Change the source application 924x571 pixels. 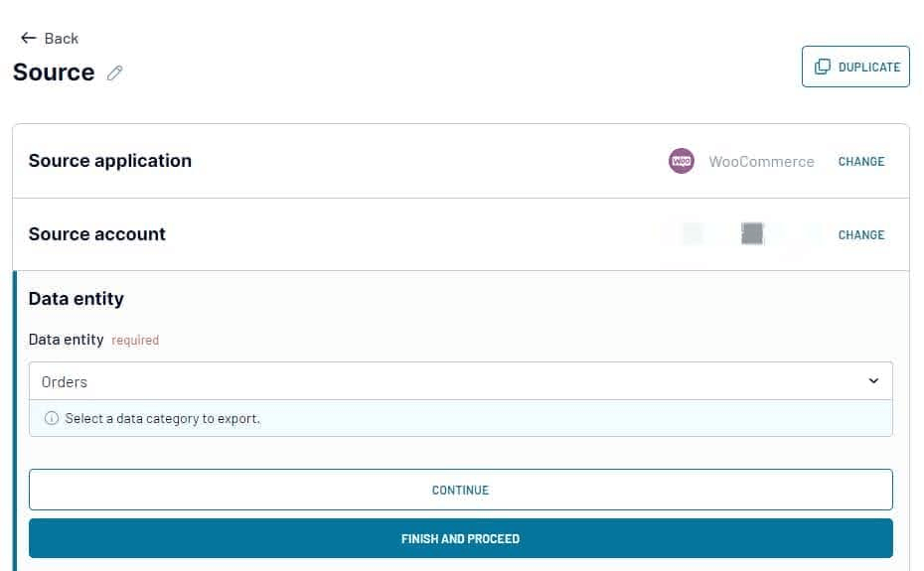click(x=860, y=161)
